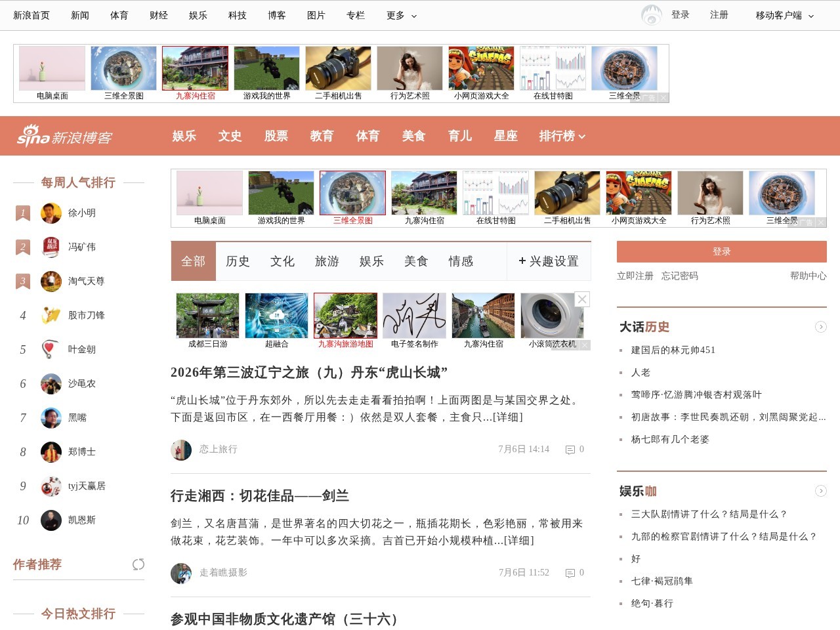Click 忘记密码 link
Image resolution: width=840 pixels, height=630 pixels.
coord(680,276)
